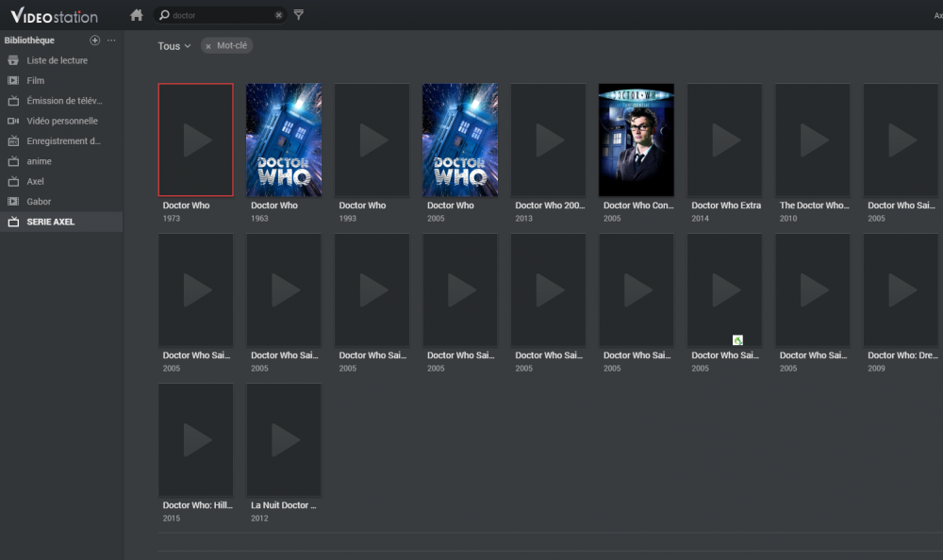Select the Film library

point(36,81)
